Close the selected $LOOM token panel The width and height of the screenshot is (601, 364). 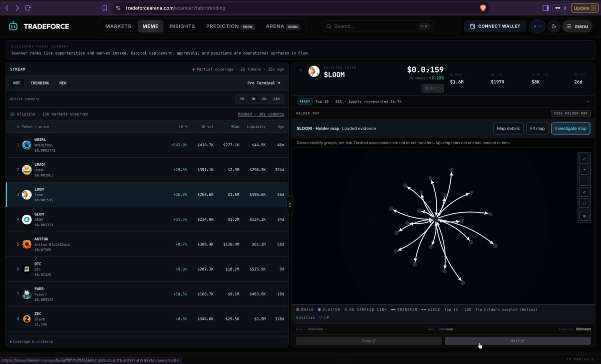(300, 70)
